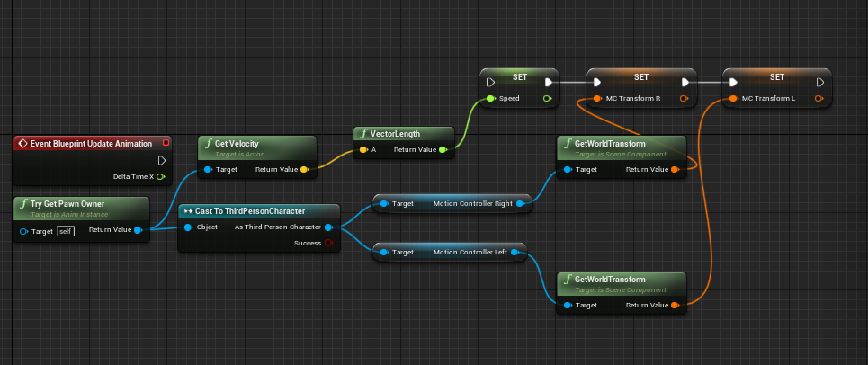The image size is (868, 365).
Task: Select the SET Speed node title
Action: [x=520, y=77]
